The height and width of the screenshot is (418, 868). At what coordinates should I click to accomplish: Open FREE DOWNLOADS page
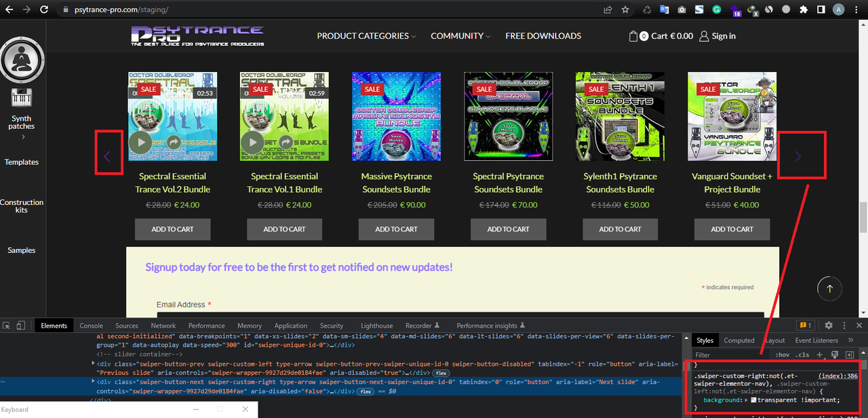(x=543, y=36)
